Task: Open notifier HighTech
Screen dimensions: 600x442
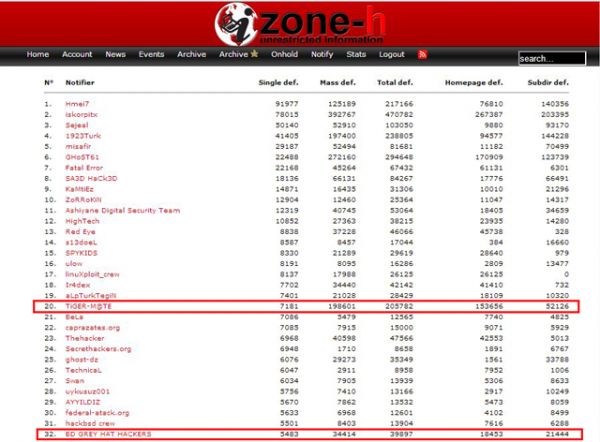Action: [82, 221]
